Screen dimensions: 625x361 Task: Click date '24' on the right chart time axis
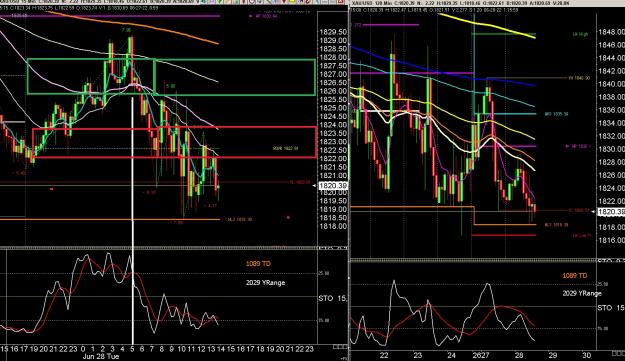451,355
